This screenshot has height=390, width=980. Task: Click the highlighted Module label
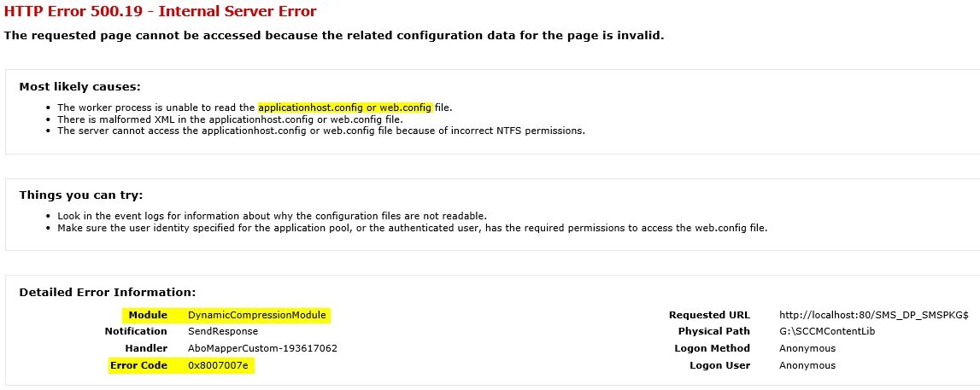[148, 315]
